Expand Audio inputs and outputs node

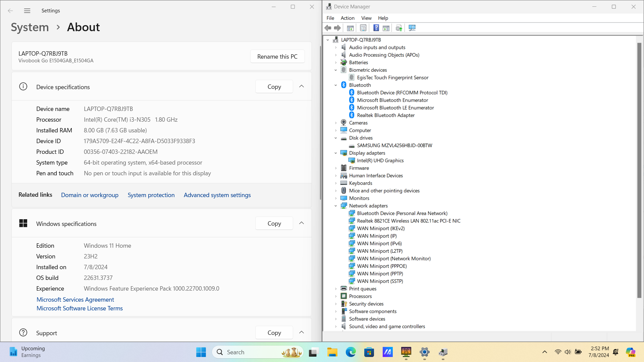pyautogui.click(x=336, y=48)
